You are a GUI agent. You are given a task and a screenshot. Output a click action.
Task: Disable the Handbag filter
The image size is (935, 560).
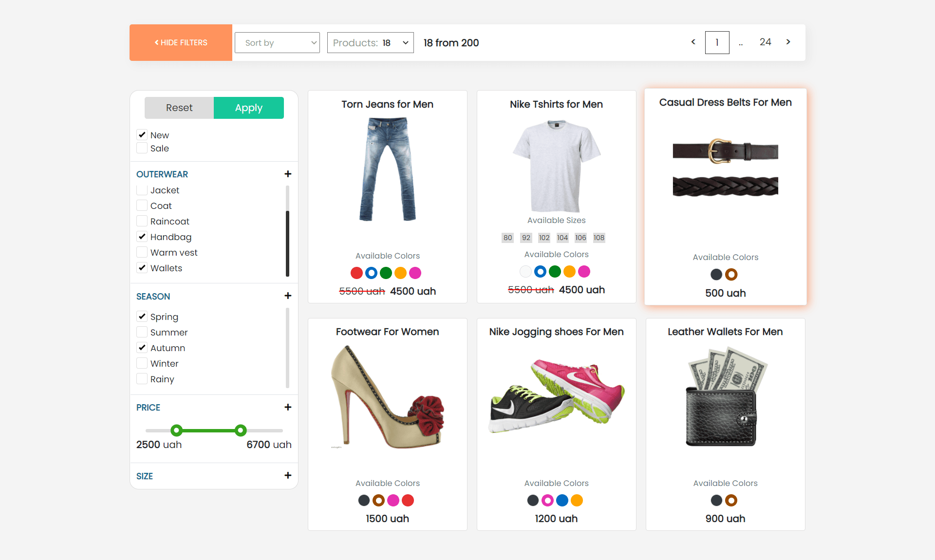(142, 237)
